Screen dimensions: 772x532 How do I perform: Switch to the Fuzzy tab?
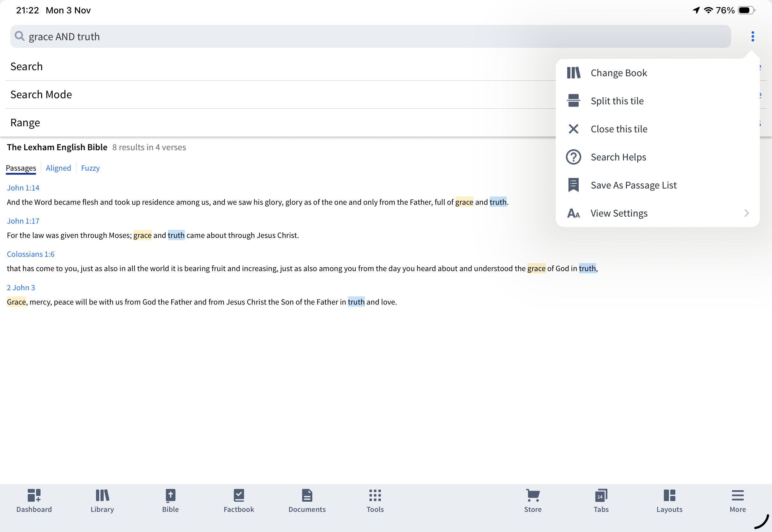click(90, 168)
